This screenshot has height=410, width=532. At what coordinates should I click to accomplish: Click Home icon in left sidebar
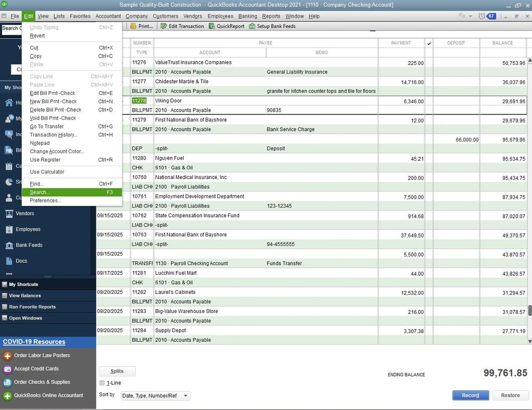[x=9, y=102]
